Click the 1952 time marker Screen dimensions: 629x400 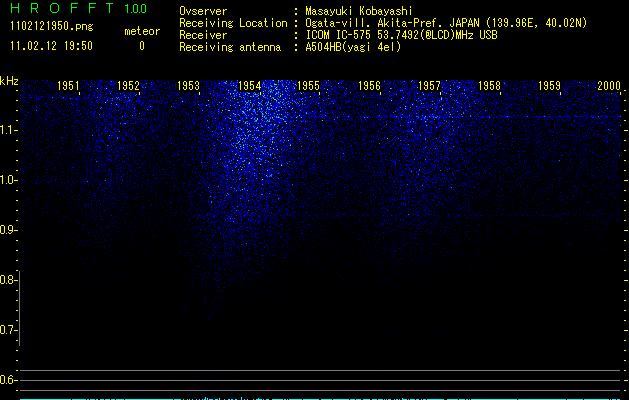(x=128, y=86)
